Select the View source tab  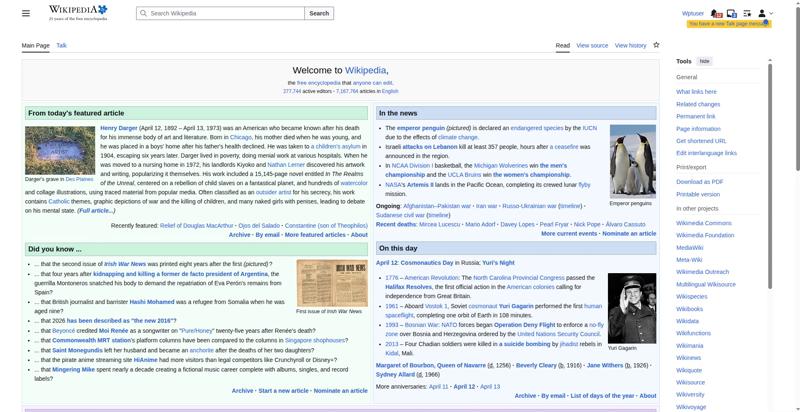pos(592,45)
